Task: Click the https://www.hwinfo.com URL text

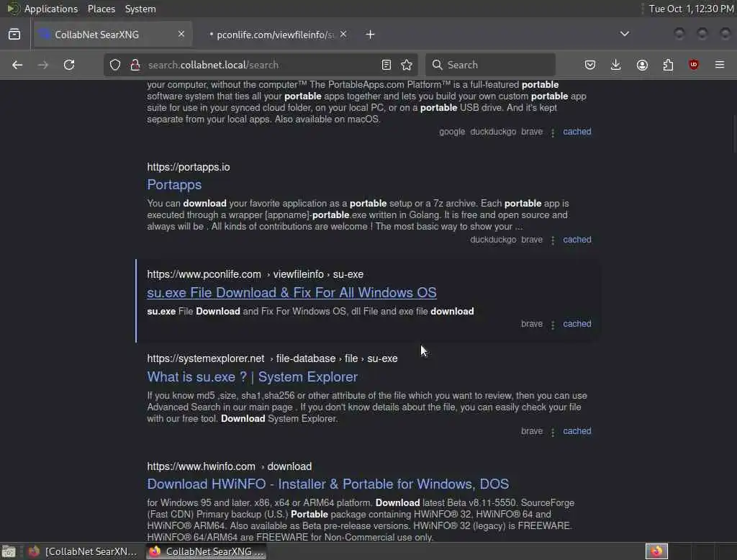Action: [202, 467]
